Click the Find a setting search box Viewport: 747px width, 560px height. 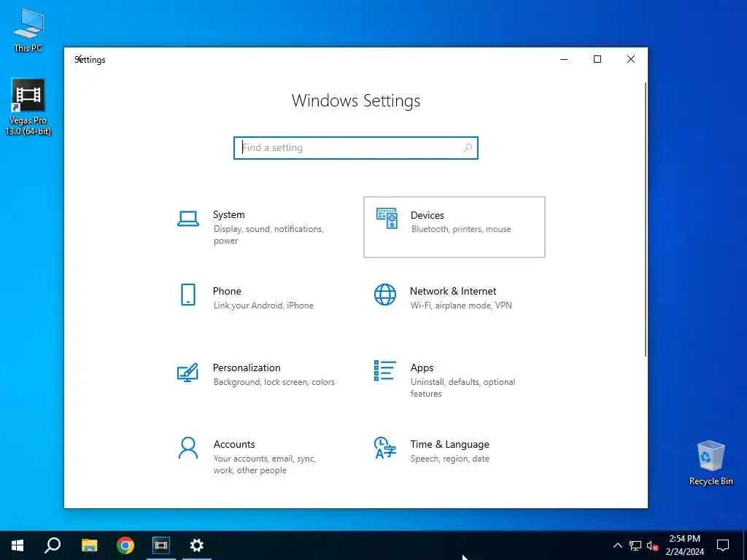coord(356,147)
